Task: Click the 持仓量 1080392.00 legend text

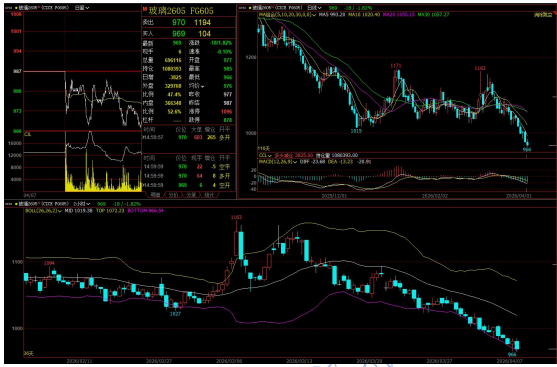Action: coord(337,155)
